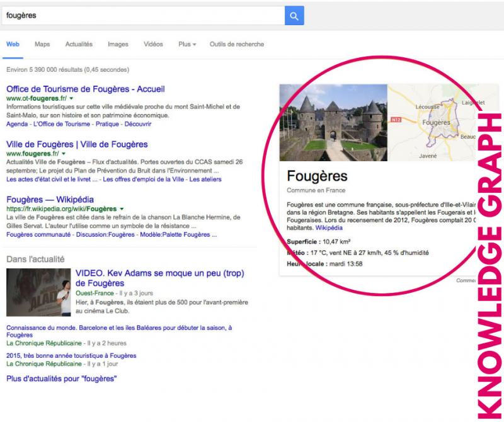Open the Actualités tab
The height and width of the screenshot is (422, 504).
coord(79,44)
